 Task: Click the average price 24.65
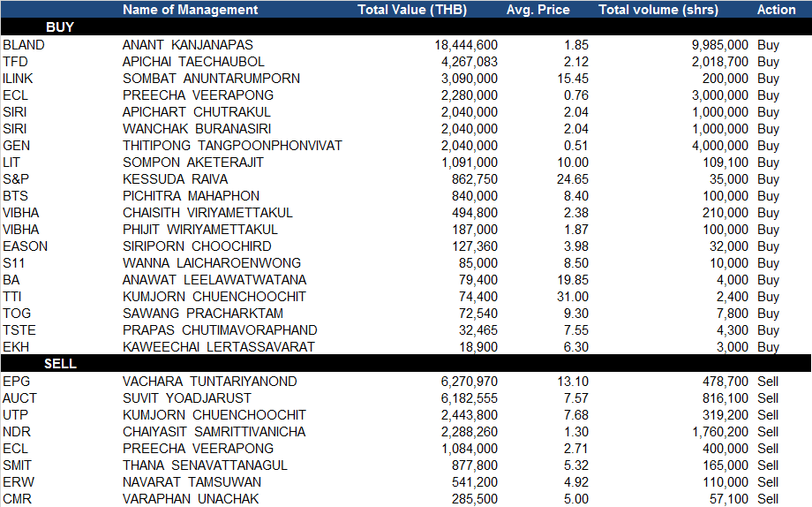pos(573,178)
